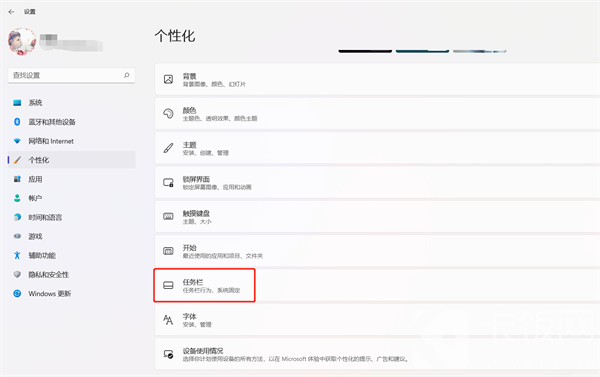Image resolution: width=600 pixels, height=377 pixels.
Task: Click the 锁屏界面 lock screen icon
Action: 168,183
